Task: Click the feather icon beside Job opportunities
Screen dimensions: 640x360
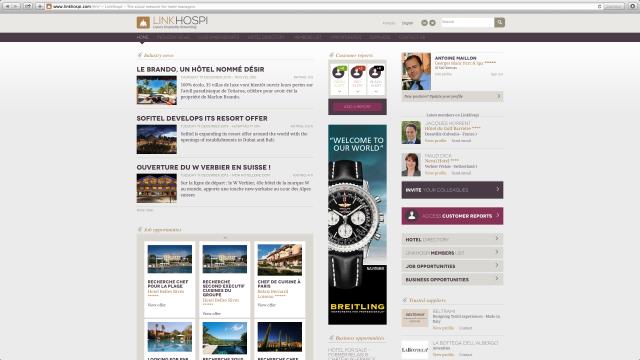Action: (140, 229)
